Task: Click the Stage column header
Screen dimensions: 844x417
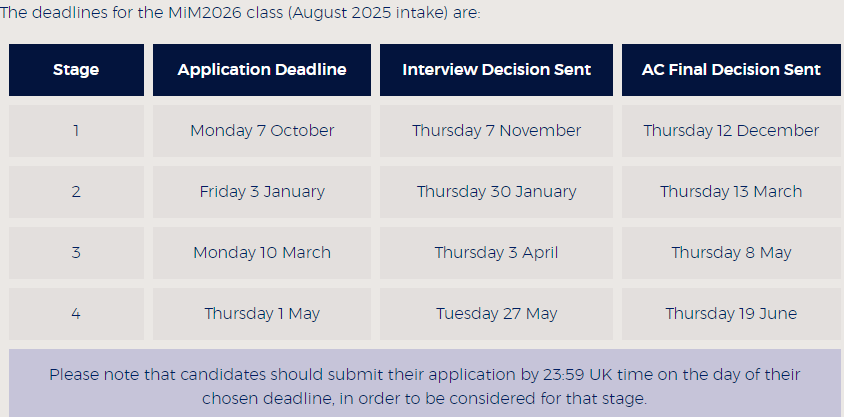Action: [x=76, y=70]
